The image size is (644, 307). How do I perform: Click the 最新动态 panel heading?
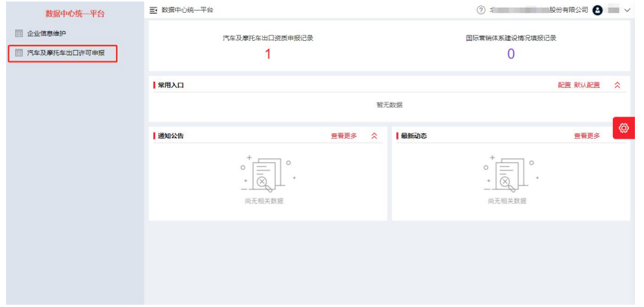point(414,136)
